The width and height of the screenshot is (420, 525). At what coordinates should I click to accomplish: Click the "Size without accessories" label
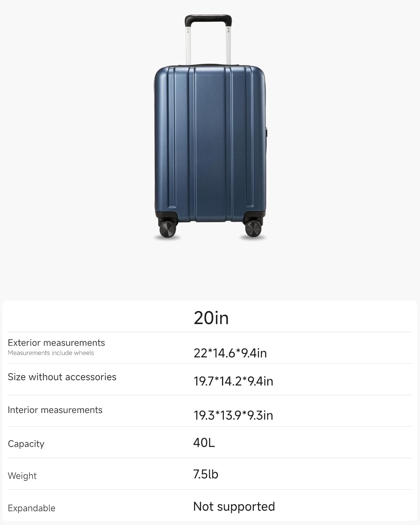[62, 377]
